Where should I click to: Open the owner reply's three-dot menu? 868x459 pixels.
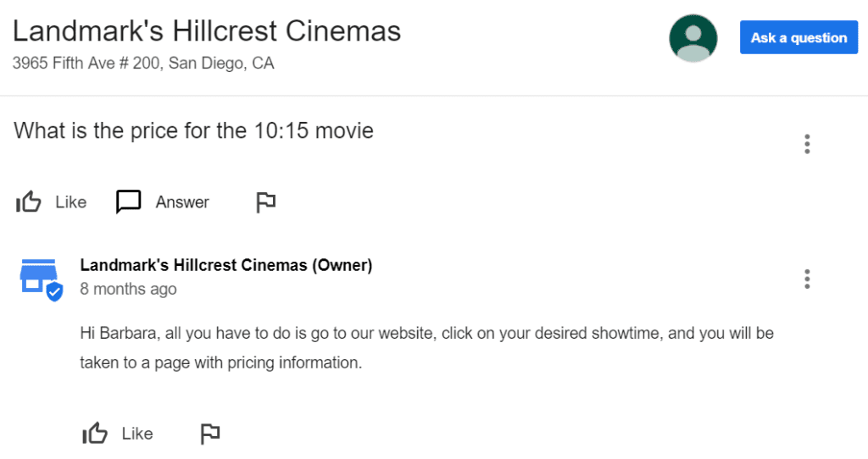tap(807, 279)
